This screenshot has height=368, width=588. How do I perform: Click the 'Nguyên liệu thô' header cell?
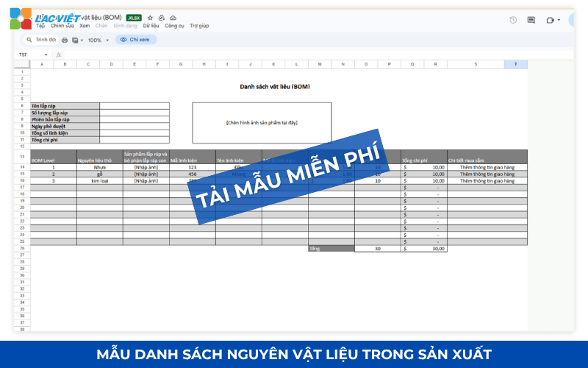click(100, 157)
